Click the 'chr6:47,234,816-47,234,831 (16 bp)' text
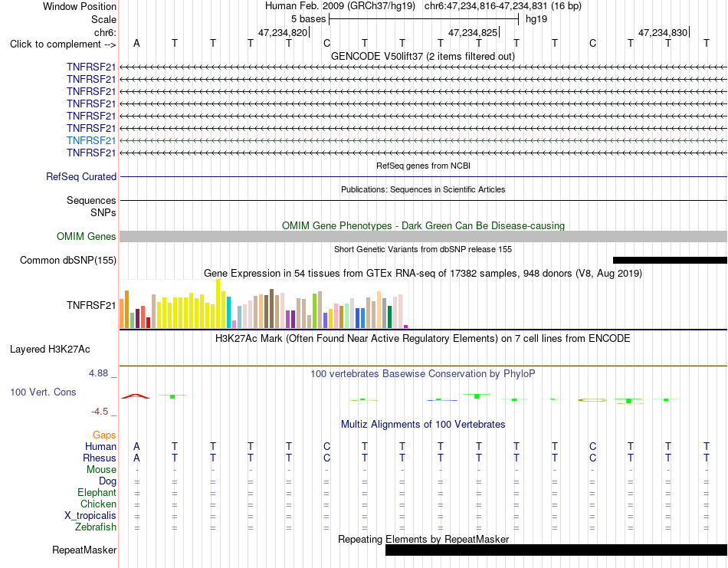This screenshot has width=728, height=568. tap(503, 6)
